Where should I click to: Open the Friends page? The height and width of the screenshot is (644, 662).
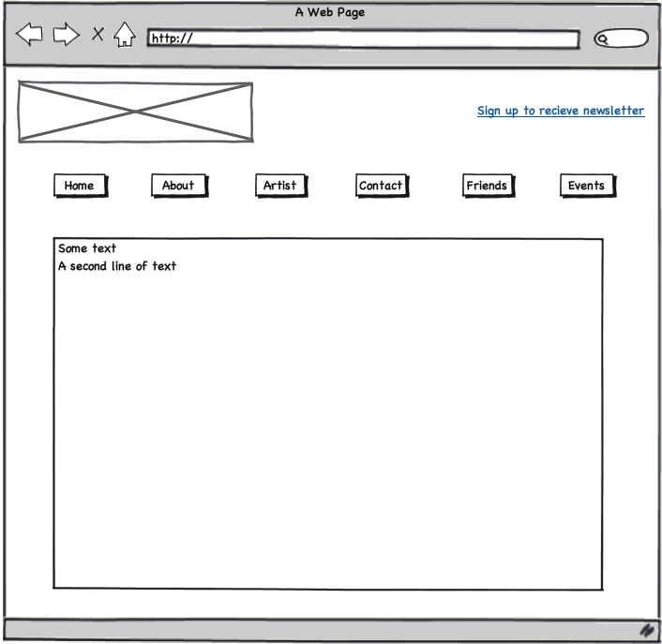click(x=487, y=186)
